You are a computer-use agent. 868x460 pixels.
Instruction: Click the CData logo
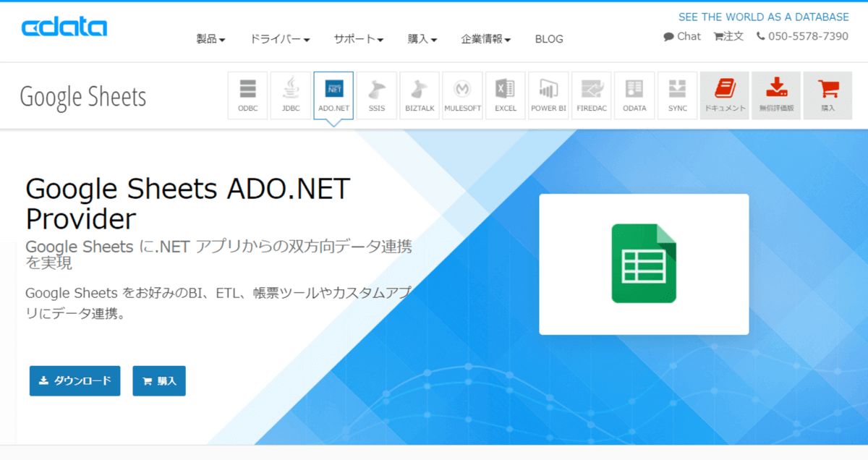click(x=64, y=27)
